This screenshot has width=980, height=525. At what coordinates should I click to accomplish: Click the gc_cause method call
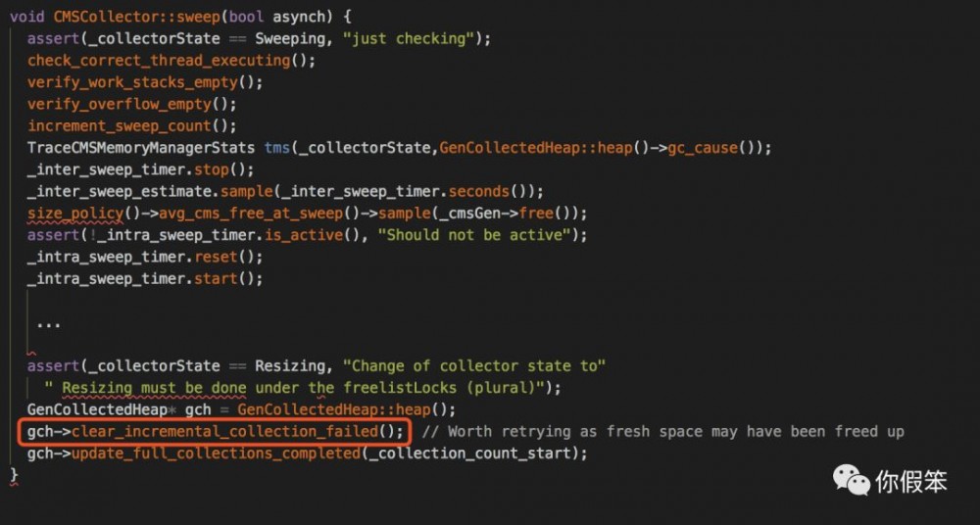[703, 148]
